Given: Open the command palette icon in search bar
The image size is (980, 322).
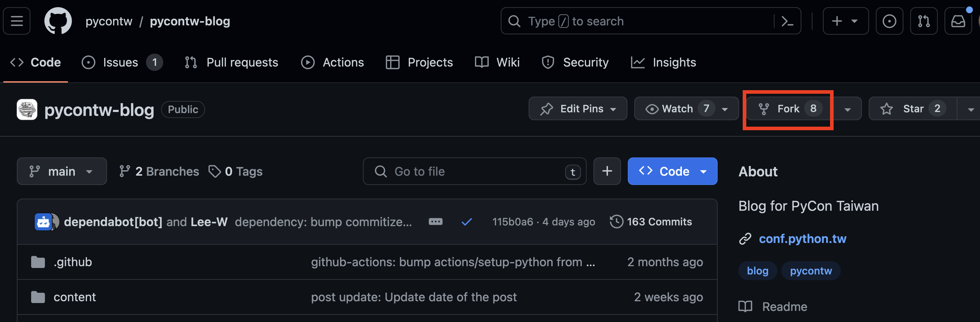Looking at the screenshot, I should [787, 21].
